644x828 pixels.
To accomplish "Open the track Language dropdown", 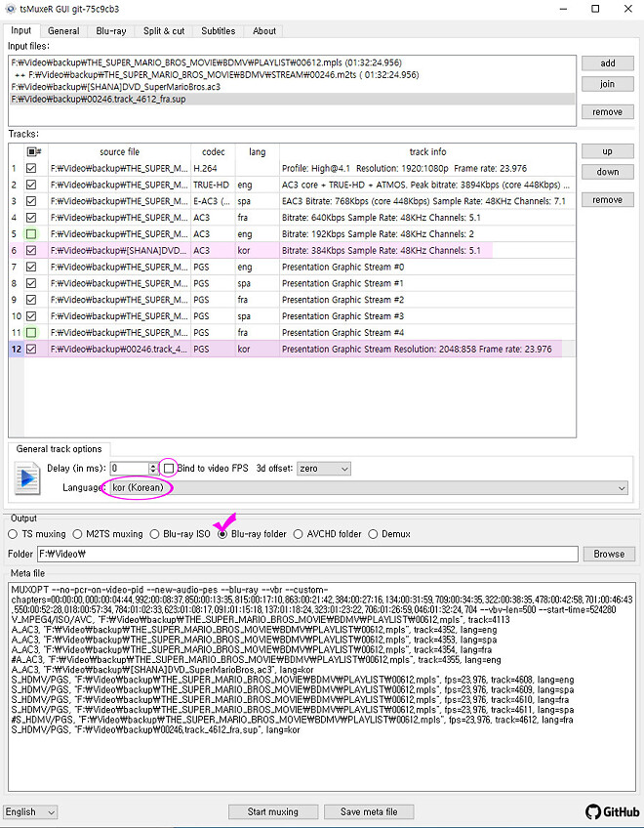I will click(369, 488).
